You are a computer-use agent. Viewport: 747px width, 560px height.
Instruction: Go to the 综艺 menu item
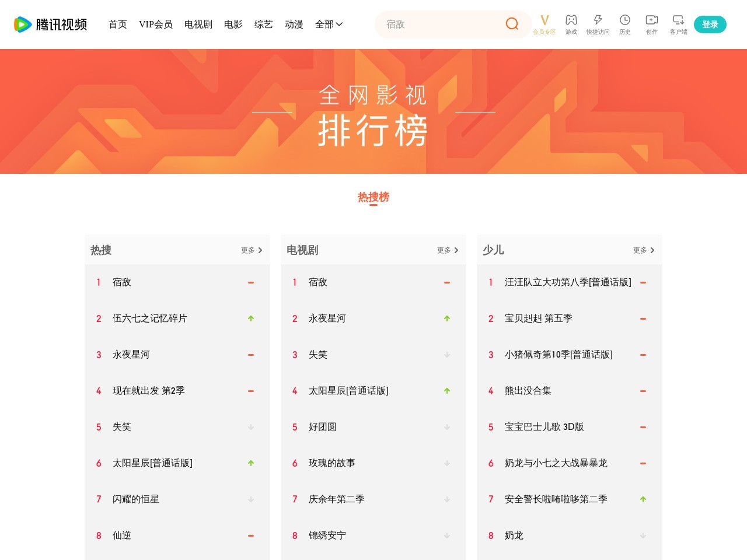point(263,24)
